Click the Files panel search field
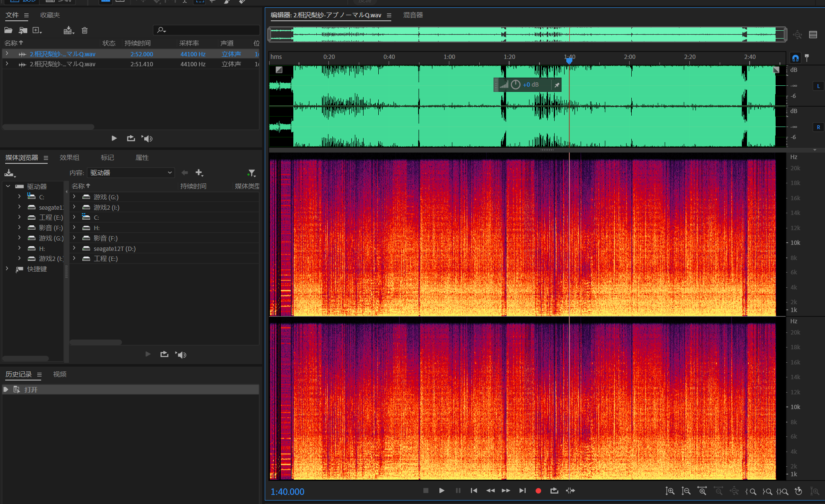Viewport: 825px width, 504px height. (206, 30)
